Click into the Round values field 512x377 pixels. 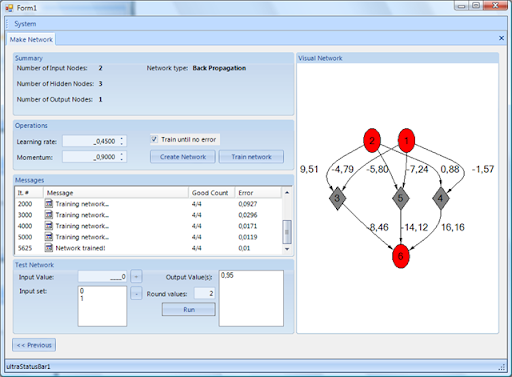(x=205, y=293)
